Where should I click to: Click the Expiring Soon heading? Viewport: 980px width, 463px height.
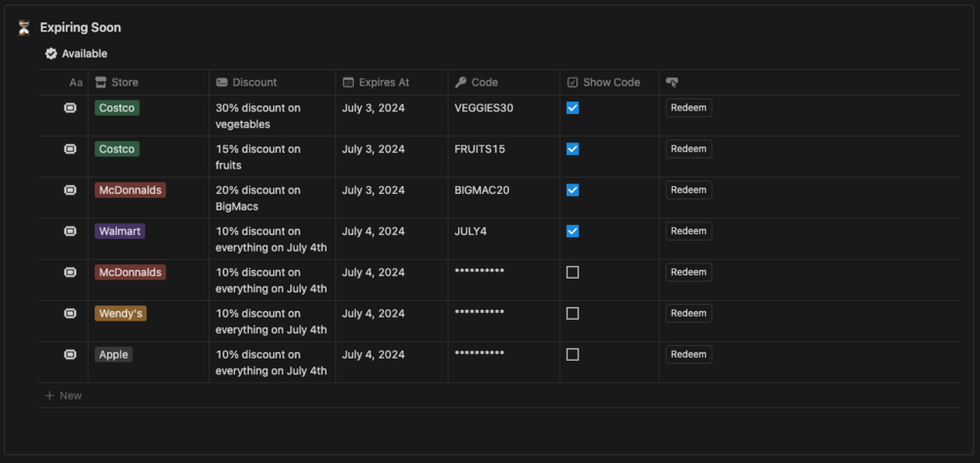tap(81, 27)
